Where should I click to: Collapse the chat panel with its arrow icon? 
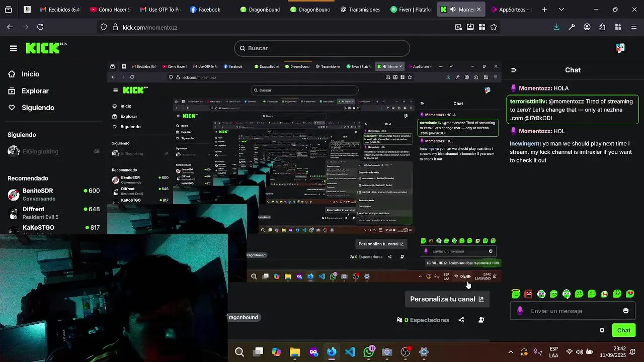coord(514,70)
